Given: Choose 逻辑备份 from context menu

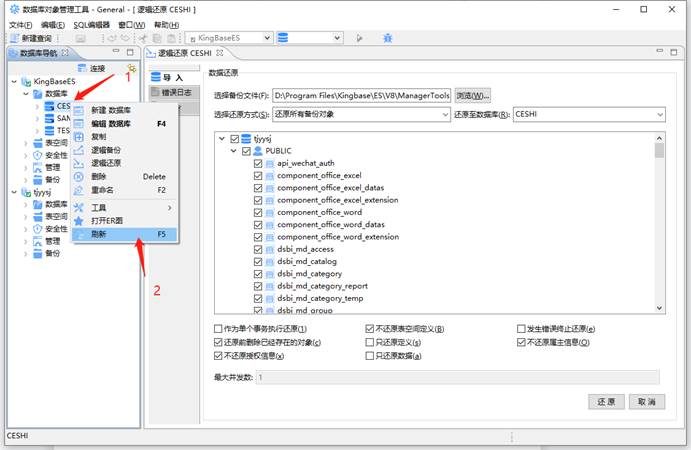Looking at the screenshot, I should (125, 150).
